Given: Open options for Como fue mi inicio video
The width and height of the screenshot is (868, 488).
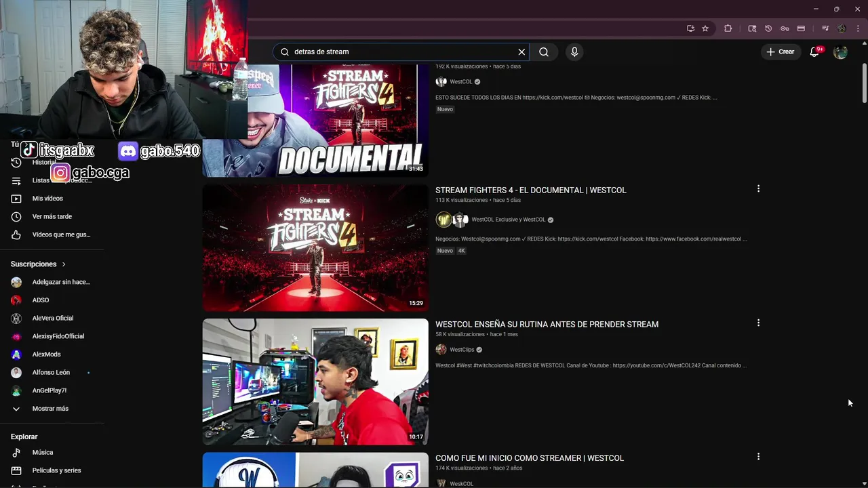Looking at the screenshot, I should (x=758, y=457).
